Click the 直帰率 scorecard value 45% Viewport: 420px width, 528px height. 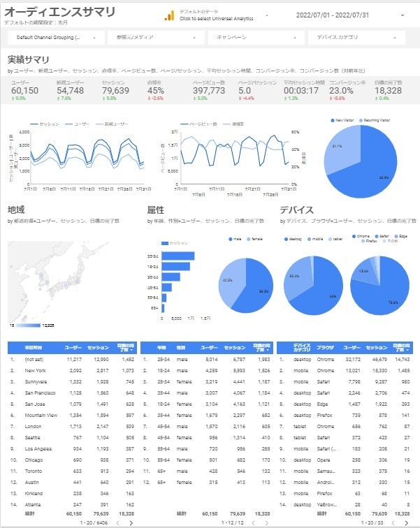tap(156, 91)
